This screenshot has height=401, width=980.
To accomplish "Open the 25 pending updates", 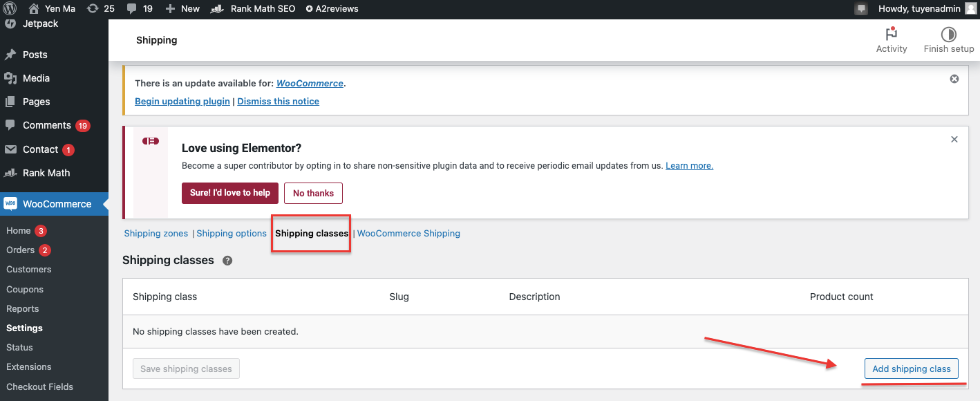I will pyautogui.click(x=101, y=9).
